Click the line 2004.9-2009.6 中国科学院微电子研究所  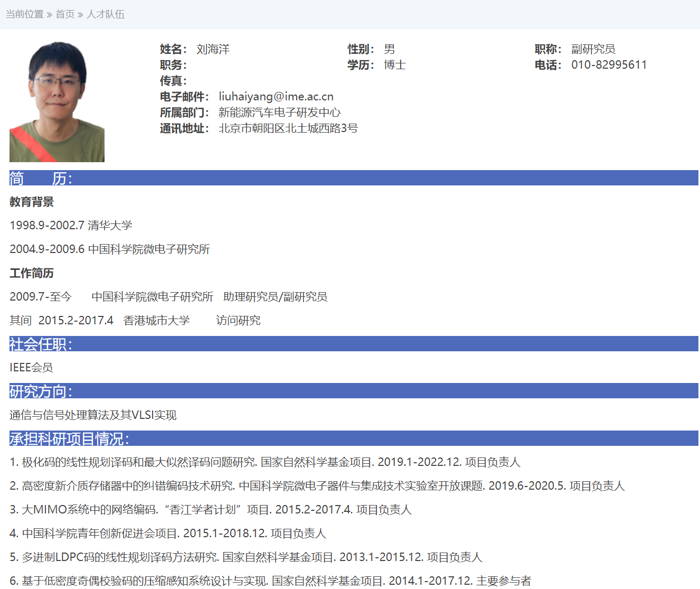point(110,249)
